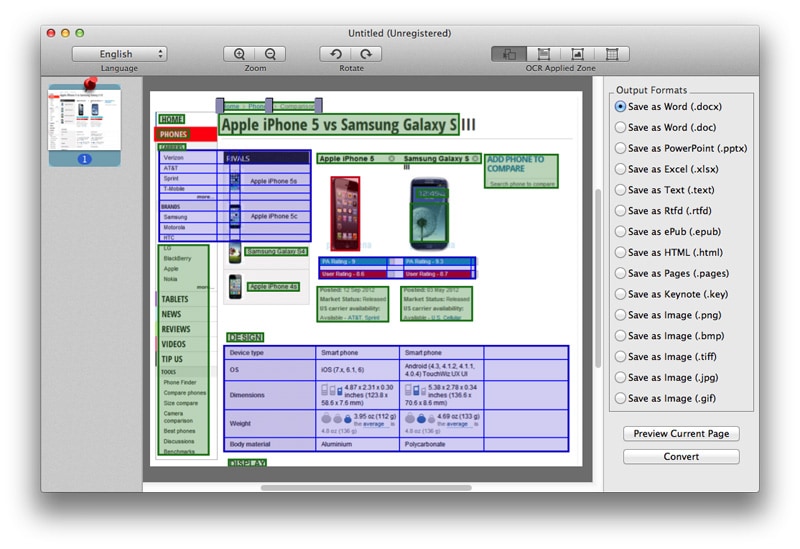Rotate the page clockwise
The image size is (800, 549).
366,54
